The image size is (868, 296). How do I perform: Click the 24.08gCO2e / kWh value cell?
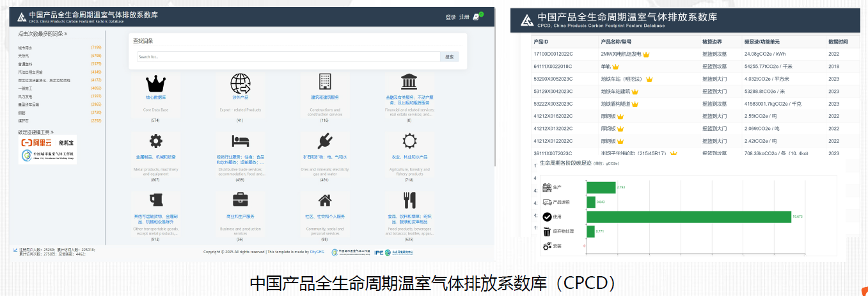(765, 54)
